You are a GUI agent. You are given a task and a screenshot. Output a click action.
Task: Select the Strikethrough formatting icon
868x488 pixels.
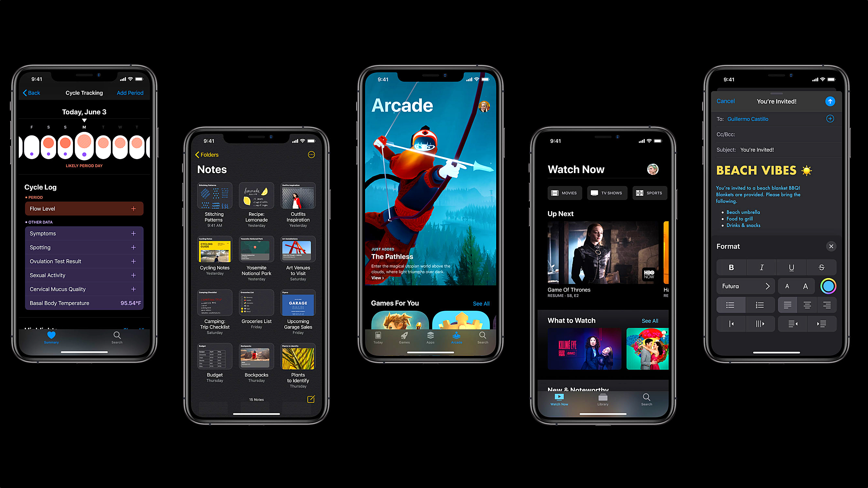(x=821, y=267)
